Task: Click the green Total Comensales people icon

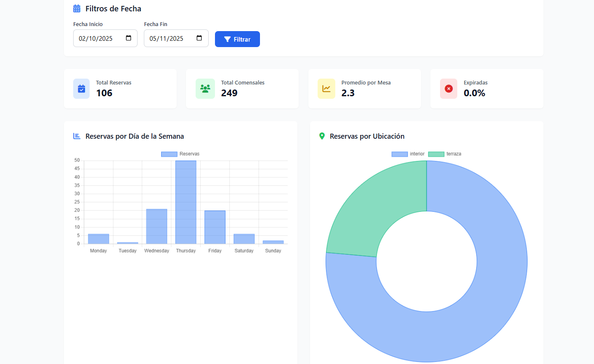Action: (205, 89)
